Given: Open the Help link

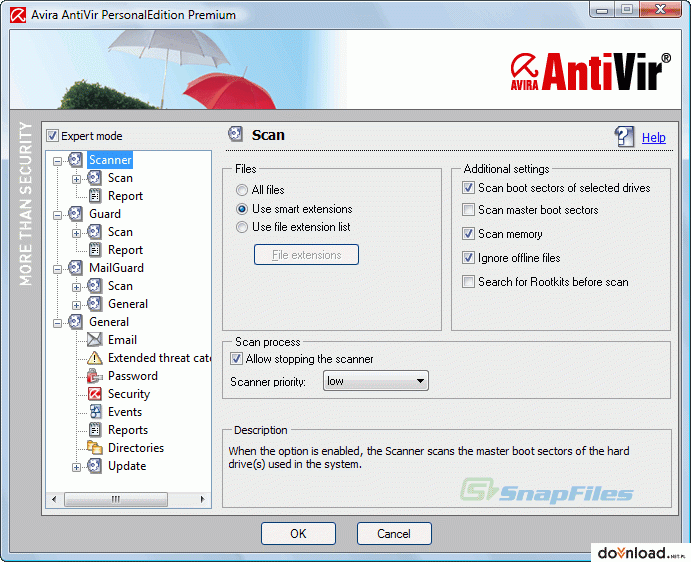Looking at the screenshot, I should point(654,138).
